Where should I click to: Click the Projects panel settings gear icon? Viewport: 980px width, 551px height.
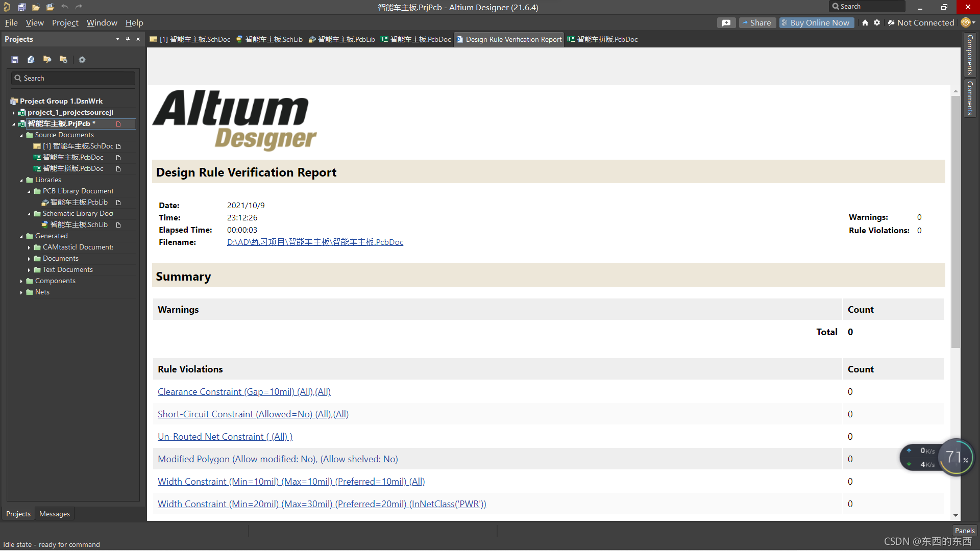pos(82,60)
